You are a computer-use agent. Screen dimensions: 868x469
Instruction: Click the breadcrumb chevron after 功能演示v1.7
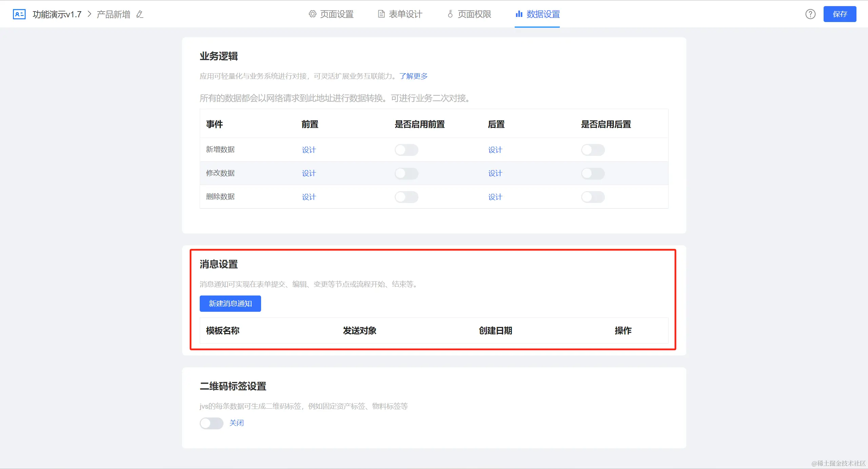pos(90,14)
